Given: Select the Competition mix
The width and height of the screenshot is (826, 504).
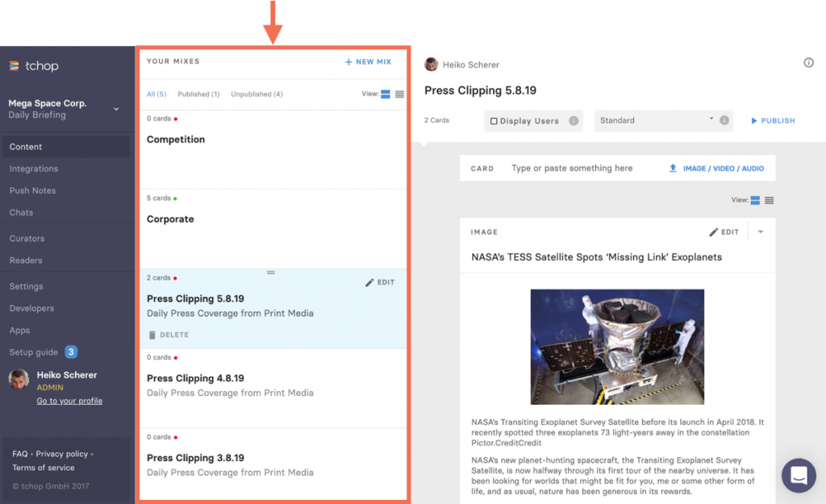Looking at the screenshot, I should pyautogui.click(x=273, y=149).
